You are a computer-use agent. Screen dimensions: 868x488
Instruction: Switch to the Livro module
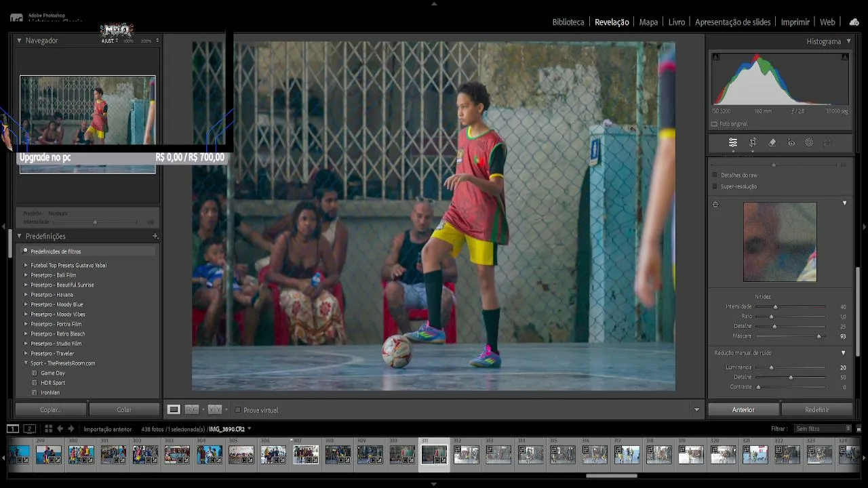[x=677, y=22]
